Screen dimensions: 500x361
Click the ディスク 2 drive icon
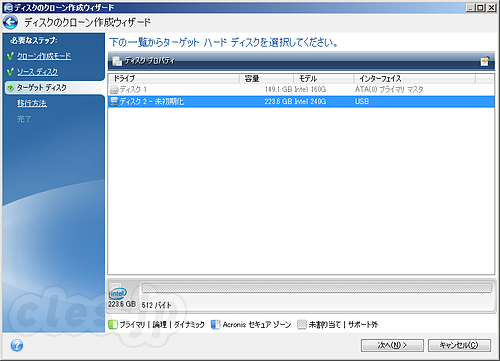114,101
